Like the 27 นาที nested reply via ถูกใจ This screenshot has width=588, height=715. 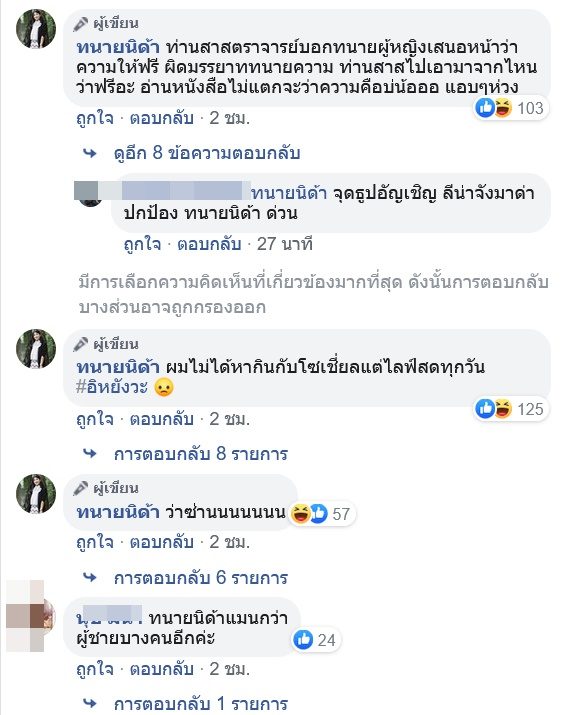point(142,244)
